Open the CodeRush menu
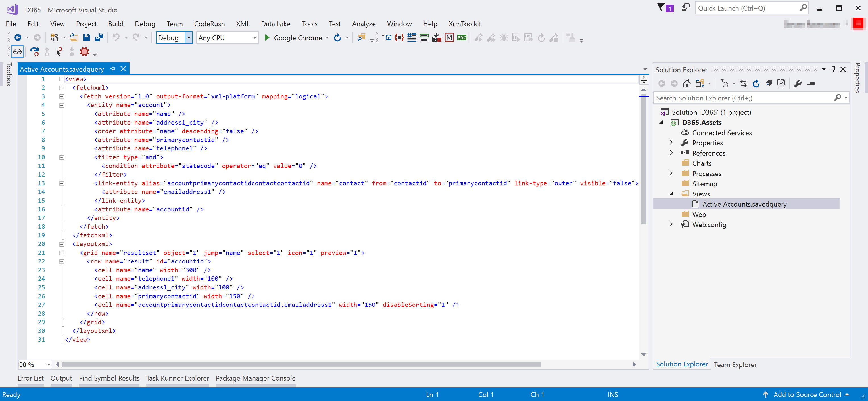 click(209, 24)
